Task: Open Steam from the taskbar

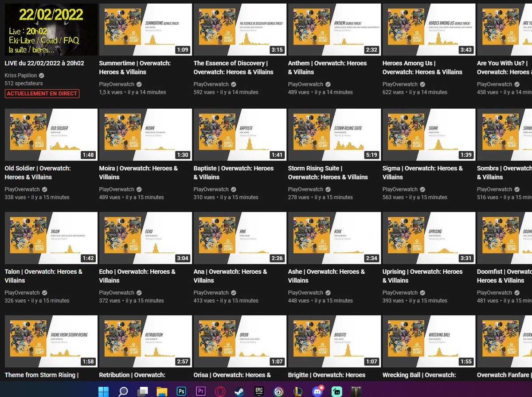Action: (x=239, y=391)
